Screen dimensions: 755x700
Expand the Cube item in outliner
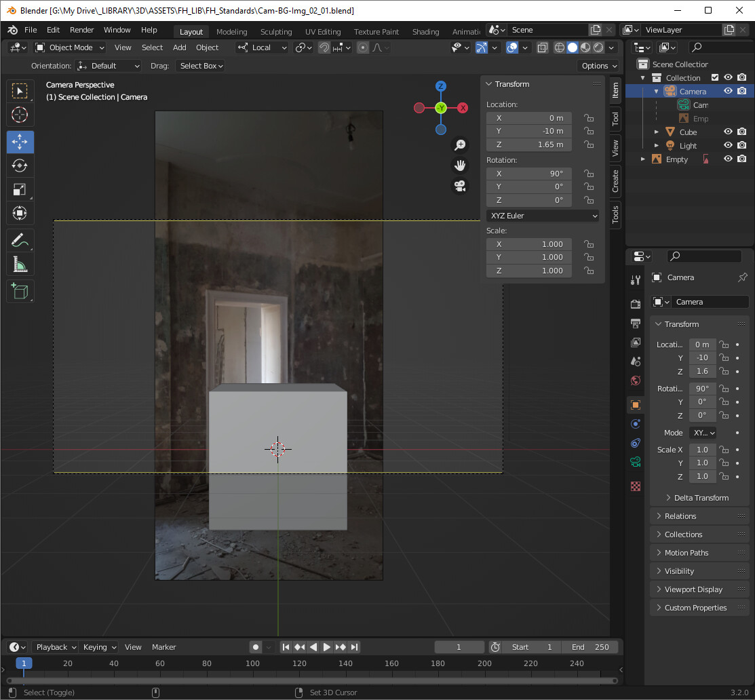tap(656, 132)
